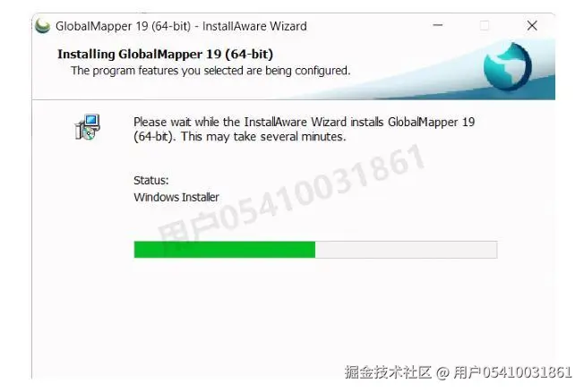
Task: Click the 'Status:' label
Action: 151,181
